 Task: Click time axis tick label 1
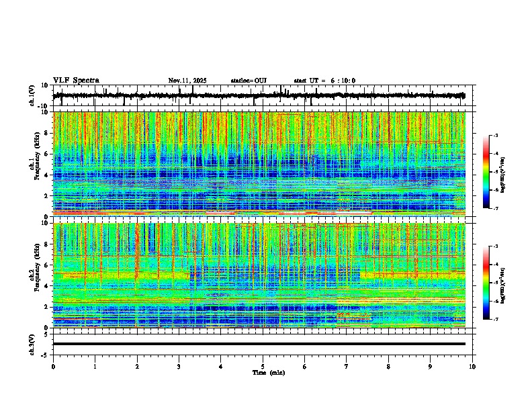tap(95, 367)
